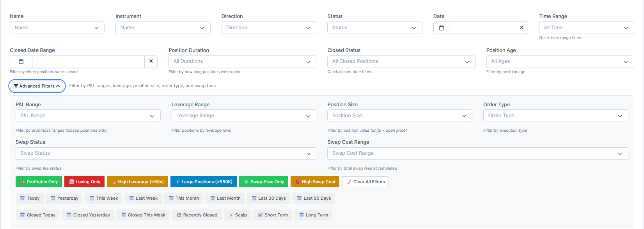Image resolution: width=644 pixels, height=229 pixels.
Task: Toggle the Profitable Only quick filter
Action: pos(39,182)
